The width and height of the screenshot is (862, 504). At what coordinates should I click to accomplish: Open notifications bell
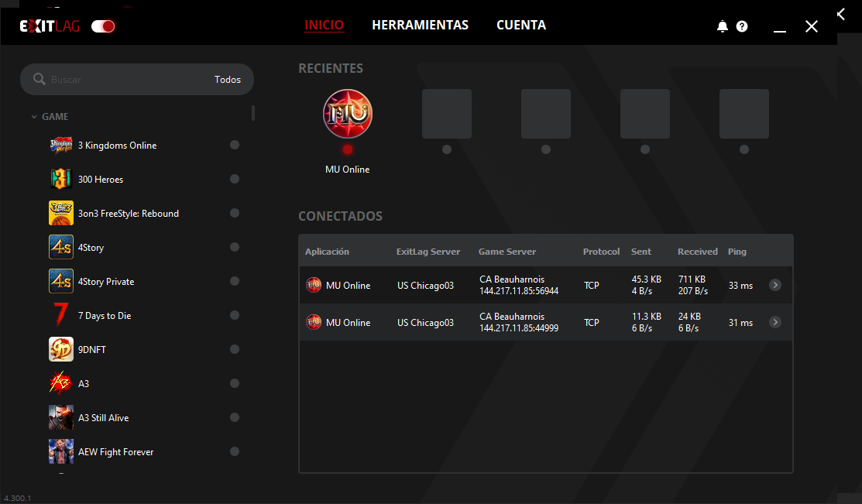[723, 26]
